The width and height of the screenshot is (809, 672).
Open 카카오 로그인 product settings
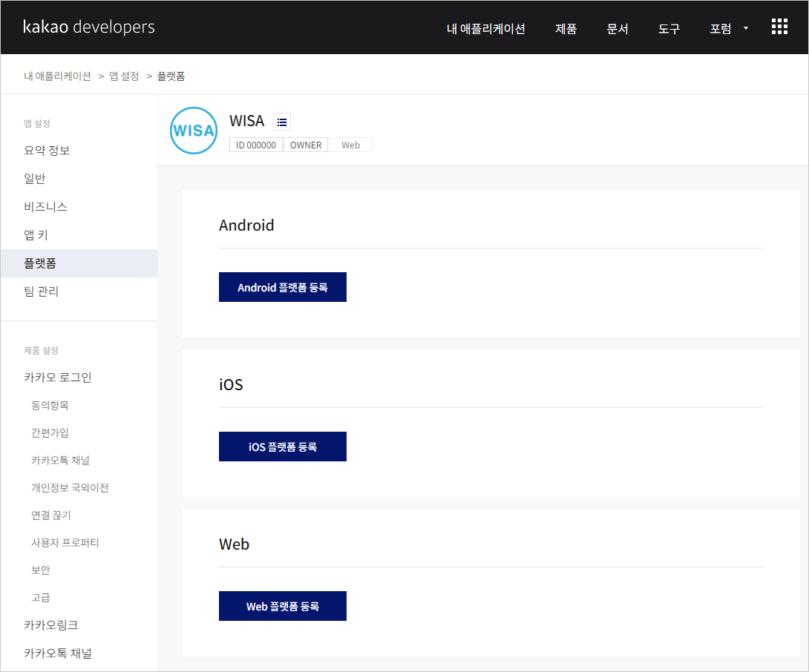tap(58, 378)
